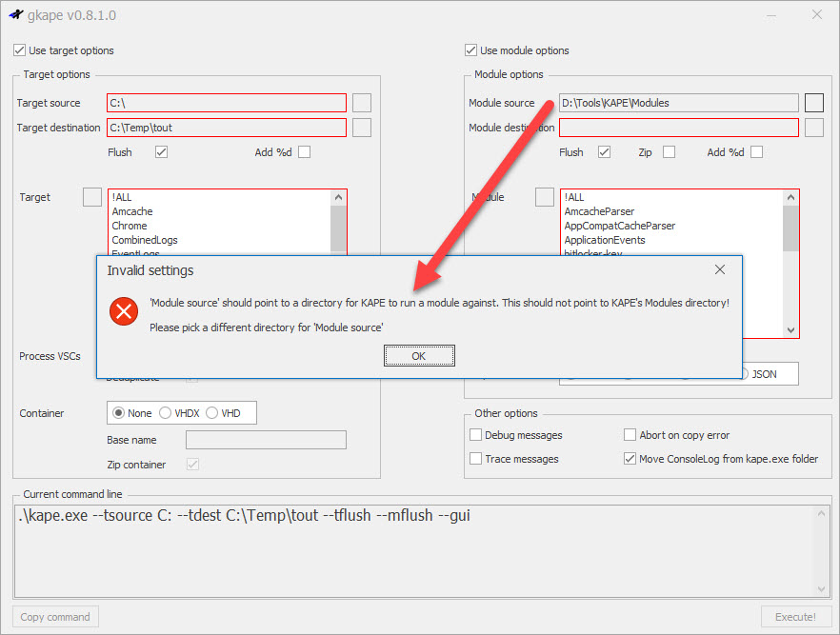Uncheck Move ConsoleLog from kape.exe folder
Image resolution: width=840 pixels, height=635 pixels.
(x=630, y=458)
